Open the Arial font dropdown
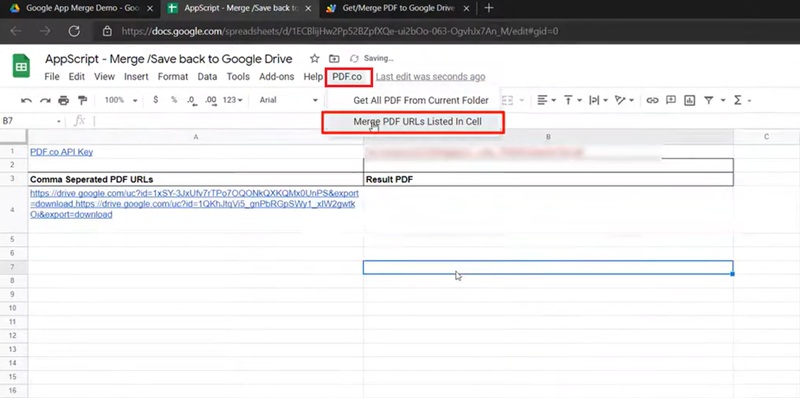 click(288, 101)
